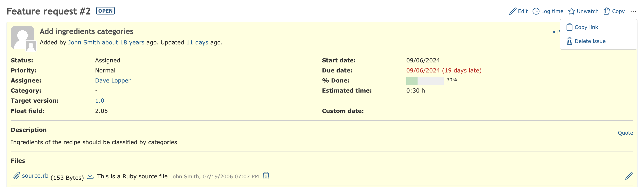
Task: Open Log time via clock icon
Action: [x=536, y=11]
